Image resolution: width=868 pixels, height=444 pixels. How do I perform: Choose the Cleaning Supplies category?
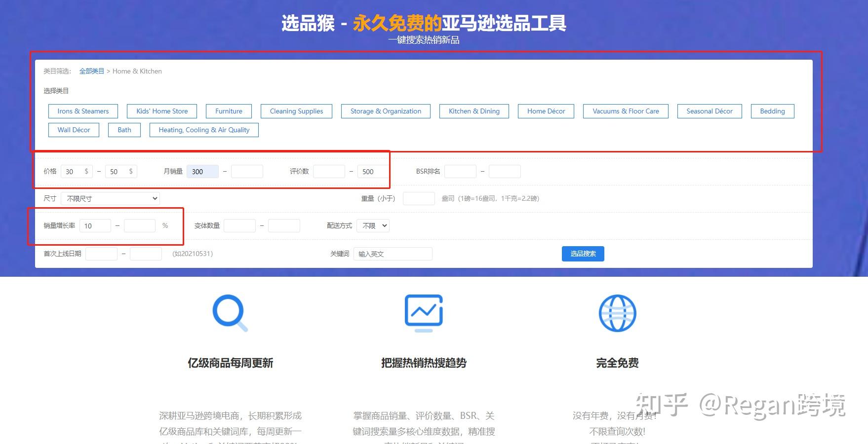pyautogui.click(x=296, y=111)
